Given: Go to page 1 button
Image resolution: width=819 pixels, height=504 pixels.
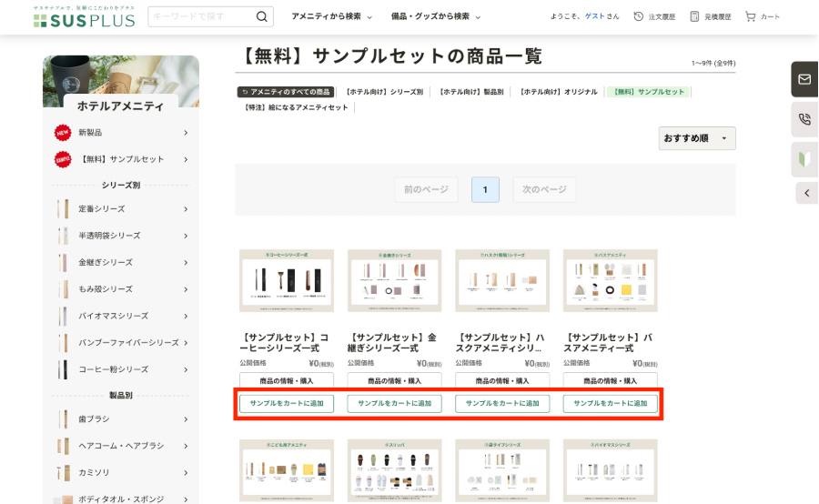Looking at the screenshot, I should [485, 189].
